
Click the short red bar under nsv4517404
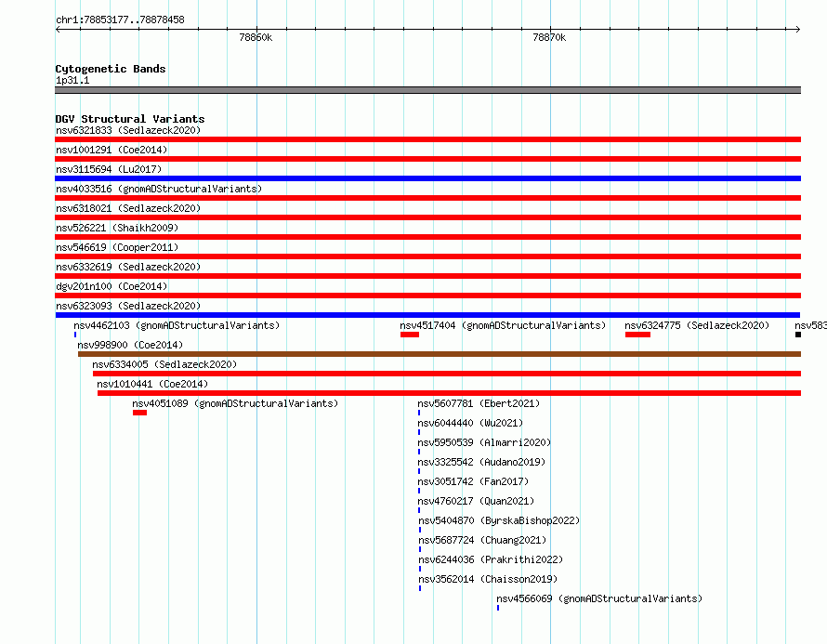409,335
